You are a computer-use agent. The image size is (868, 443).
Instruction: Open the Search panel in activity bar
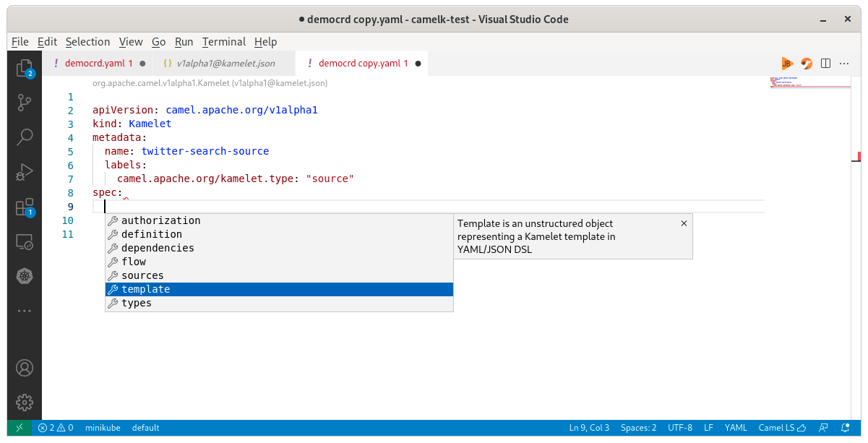[x=25, y=137]
